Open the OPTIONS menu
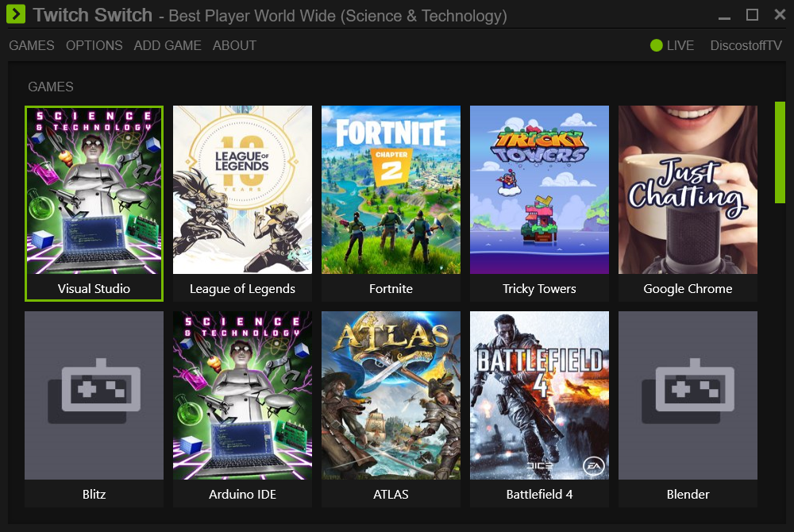Viewport: 794px width, 532px height. tap(94, 45)
